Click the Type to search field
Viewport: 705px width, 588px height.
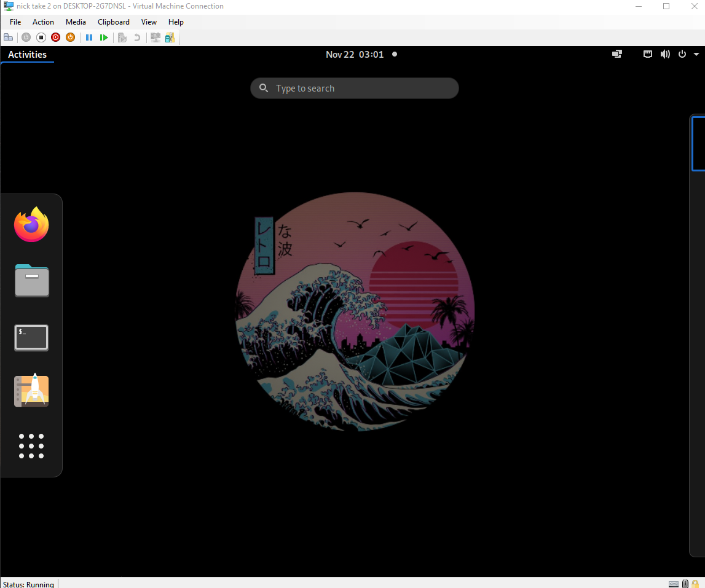click(x=354, y=88)
